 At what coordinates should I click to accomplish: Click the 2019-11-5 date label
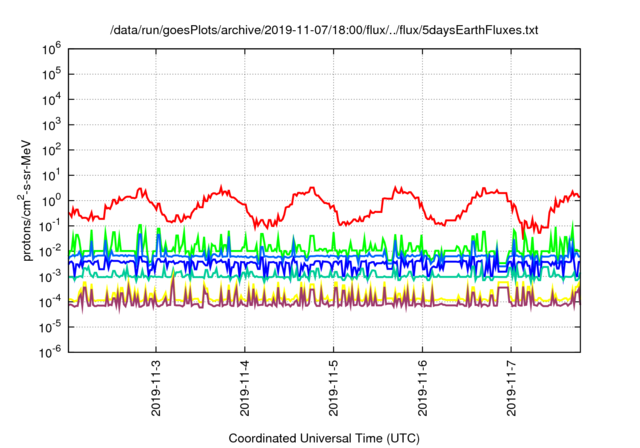pyautogui.click(x=333, y=388)
